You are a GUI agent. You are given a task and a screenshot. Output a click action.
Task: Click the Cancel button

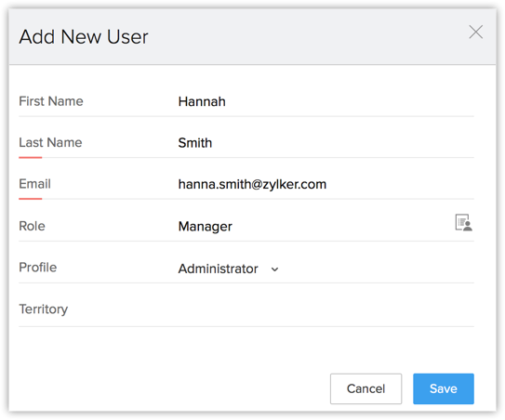365,388
